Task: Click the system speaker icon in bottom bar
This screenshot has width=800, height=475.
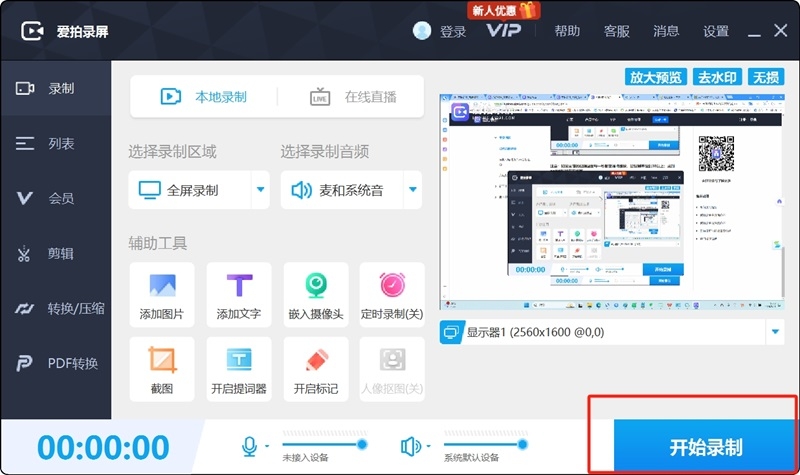Action: [x=410, y=446]
